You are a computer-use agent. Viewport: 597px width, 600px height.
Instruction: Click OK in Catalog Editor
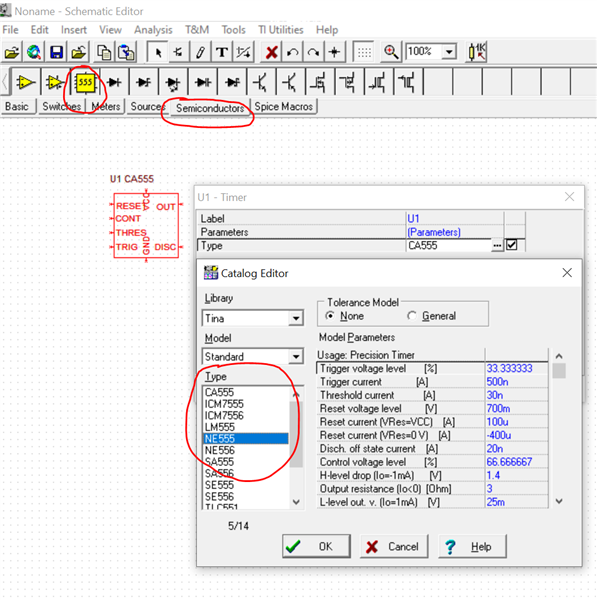click(316, 546)
